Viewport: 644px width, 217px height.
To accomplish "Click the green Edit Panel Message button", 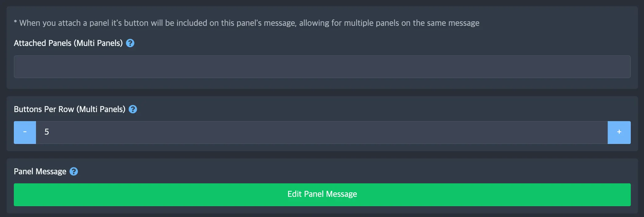I will point(322,195).
